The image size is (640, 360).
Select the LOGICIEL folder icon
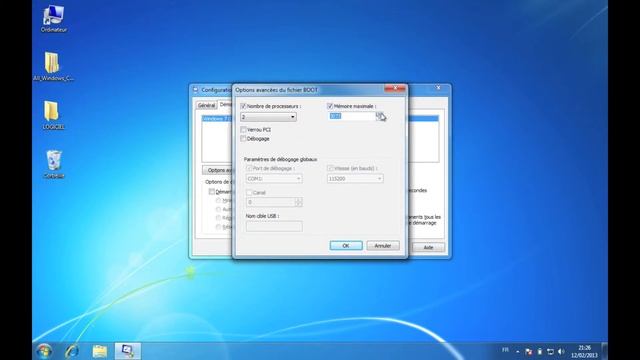[x=53, y=116]
